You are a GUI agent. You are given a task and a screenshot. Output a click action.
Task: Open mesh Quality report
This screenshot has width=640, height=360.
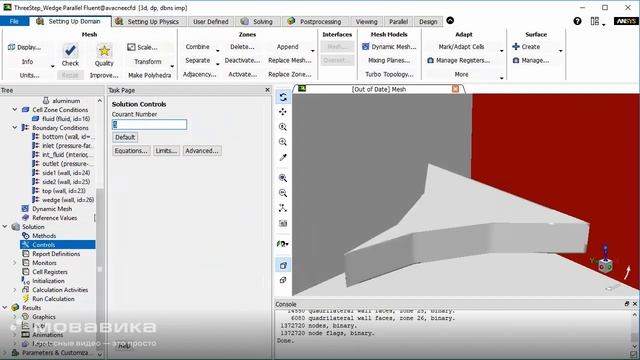coord(104,55)
